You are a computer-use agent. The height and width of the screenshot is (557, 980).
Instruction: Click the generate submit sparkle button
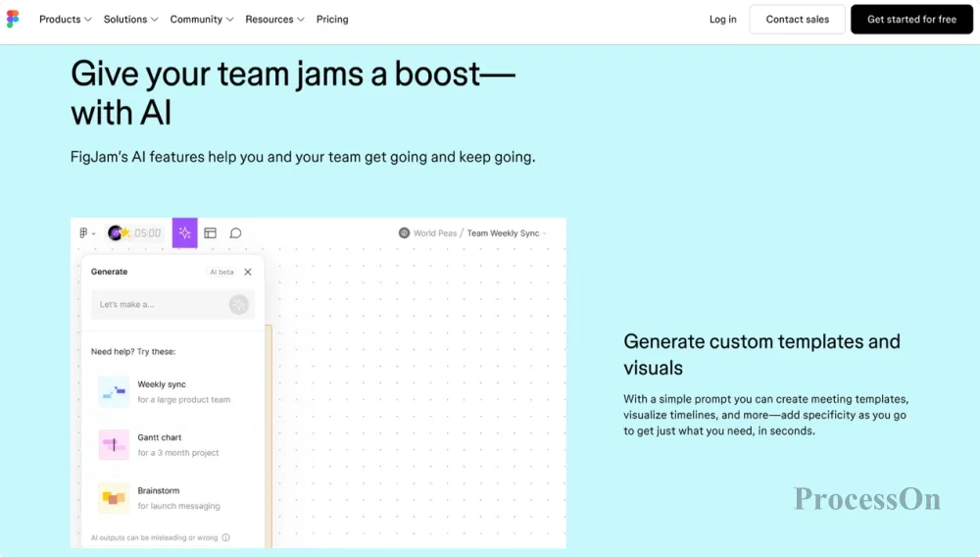239,304
